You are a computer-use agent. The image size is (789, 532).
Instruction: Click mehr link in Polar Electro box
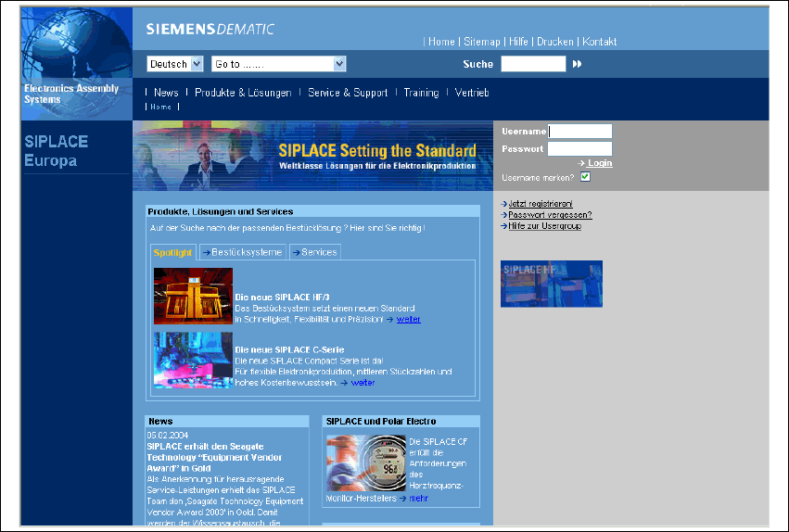click(419, 499)
